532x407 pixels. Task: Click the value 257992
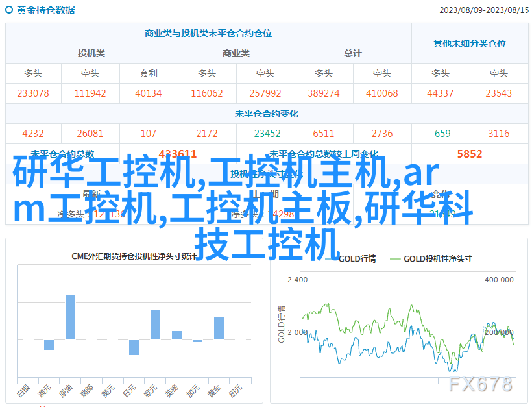point(265,93)
